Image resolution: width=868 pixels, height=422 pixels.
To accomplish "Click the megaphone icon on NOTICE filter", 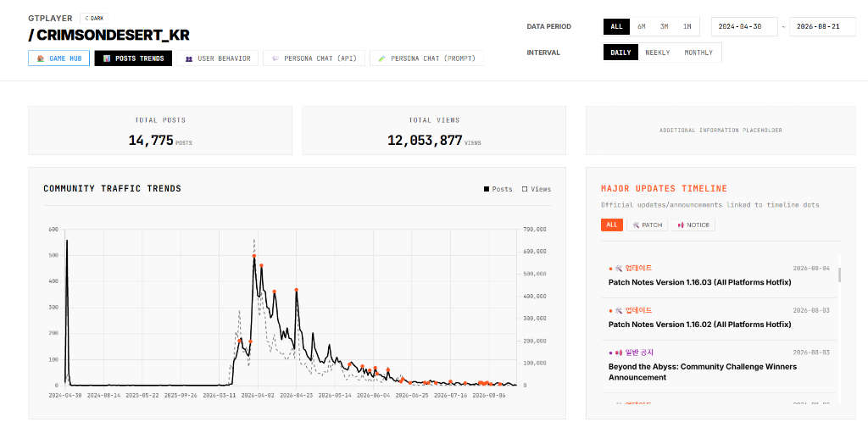I will pyautogui.click(x=681, y=225).
